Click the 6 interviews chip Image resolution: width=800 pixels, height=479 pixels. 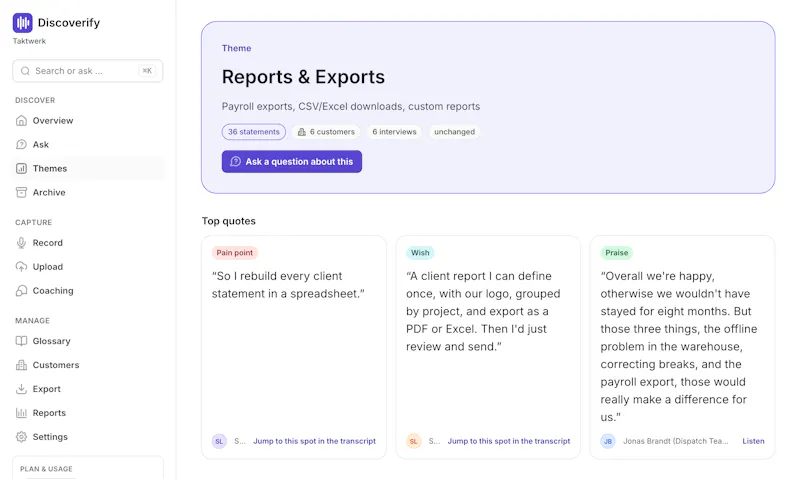coord(394,132)
